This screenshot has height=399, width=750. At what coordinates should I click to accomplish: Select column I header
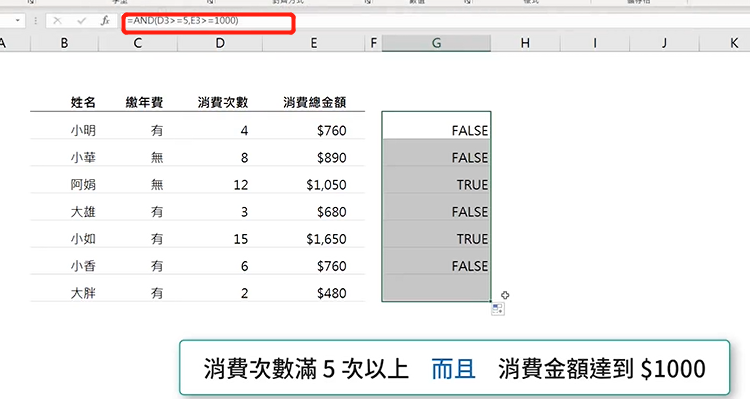595,44
